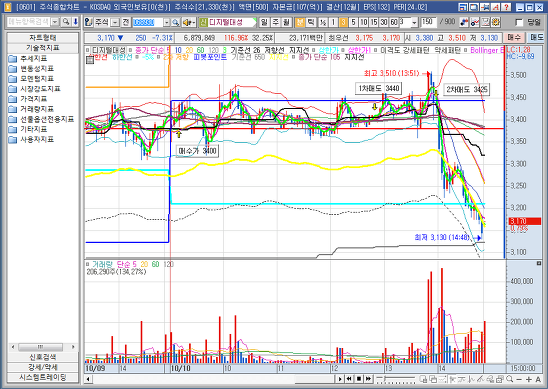
Task: Open the custom interval dropdown showing 3
Action: pos(414,22)
